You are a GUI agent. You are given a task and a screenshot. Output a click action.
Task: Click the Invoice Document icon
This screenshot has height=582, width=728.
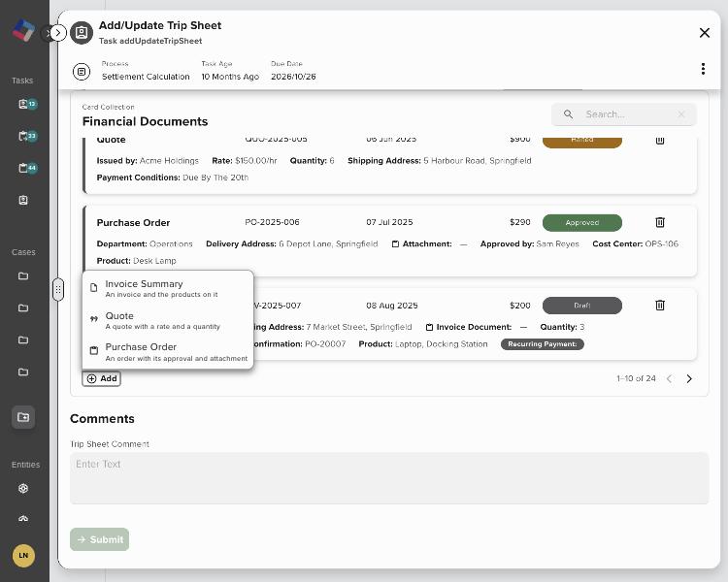click(x=429, y=327)
